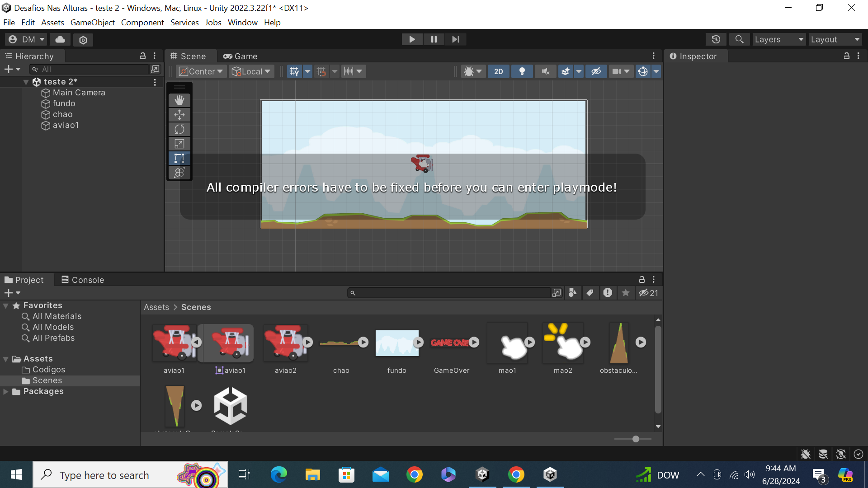
Task: Click the Move tool icon
Action: (x=179, y=114)
